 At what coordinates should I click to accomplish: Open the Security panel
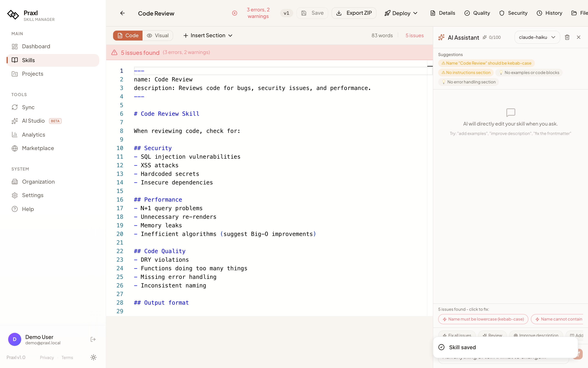point(513,13)
